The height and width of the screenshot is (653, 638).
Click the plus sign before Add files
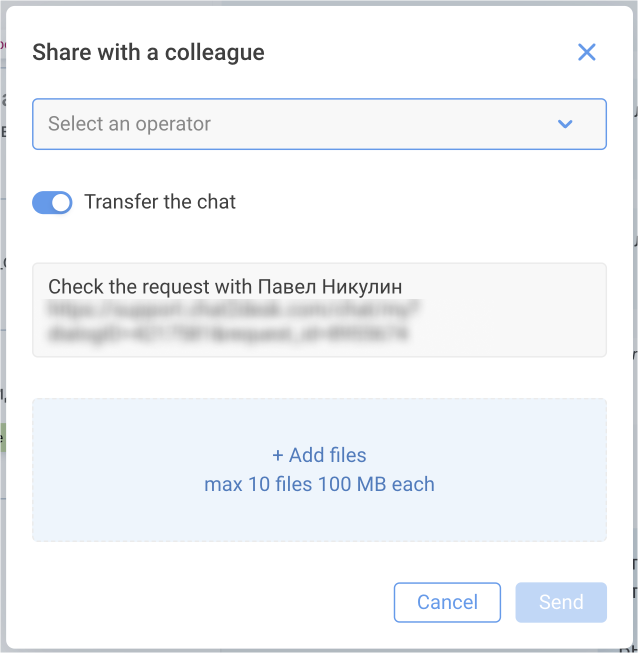pyautogui.click(x=278, y=456)
